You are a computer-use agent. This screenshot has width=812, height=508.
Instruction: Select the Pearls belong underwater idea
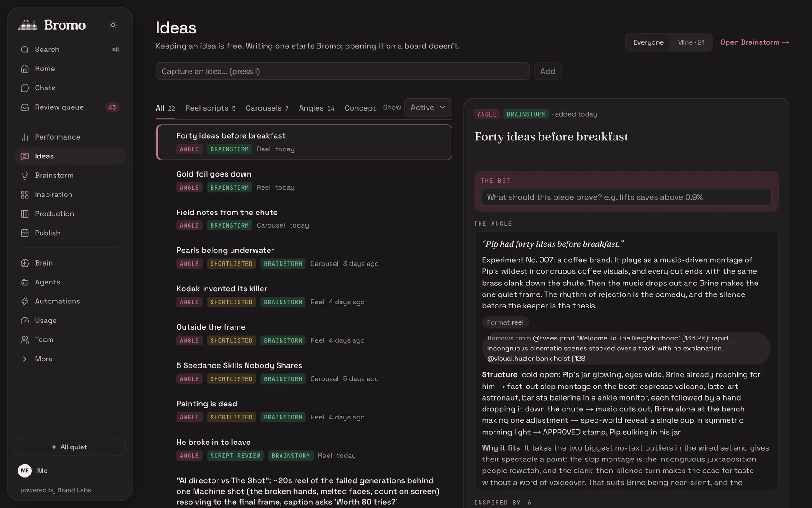point(304,257)
